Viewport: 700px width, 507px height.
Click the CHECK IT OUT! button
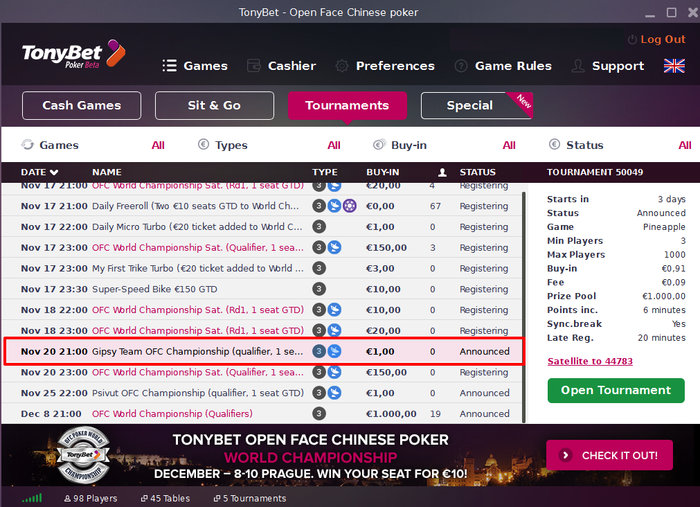609,455
